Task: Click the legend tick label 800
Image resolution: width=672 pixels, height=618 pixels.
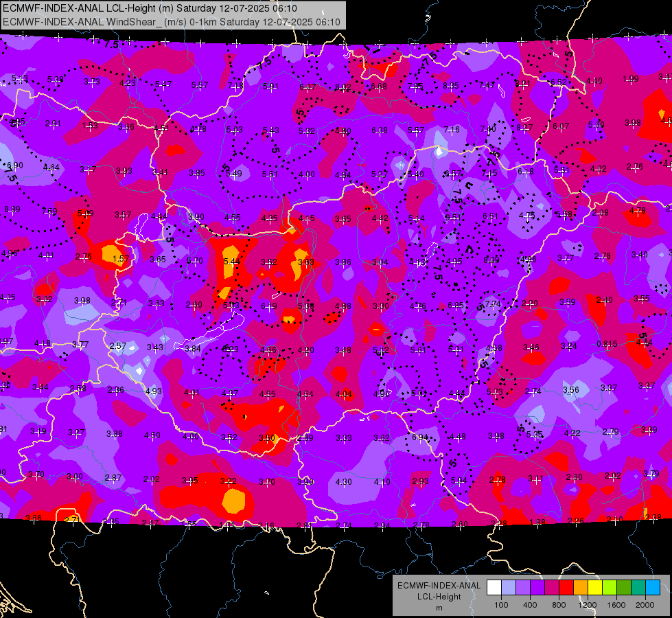Action: pos(559,605)
